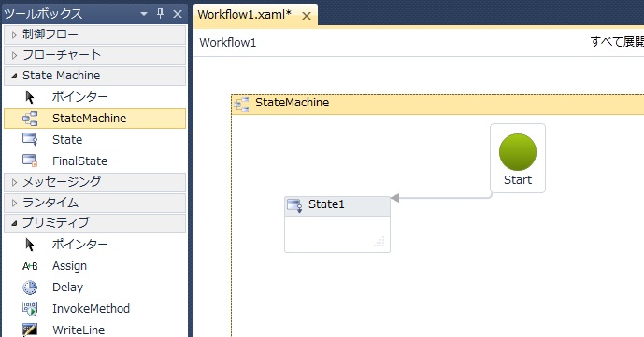Pick the State activity icon
This screenshot has height=337, width=644.
[30, 139]
